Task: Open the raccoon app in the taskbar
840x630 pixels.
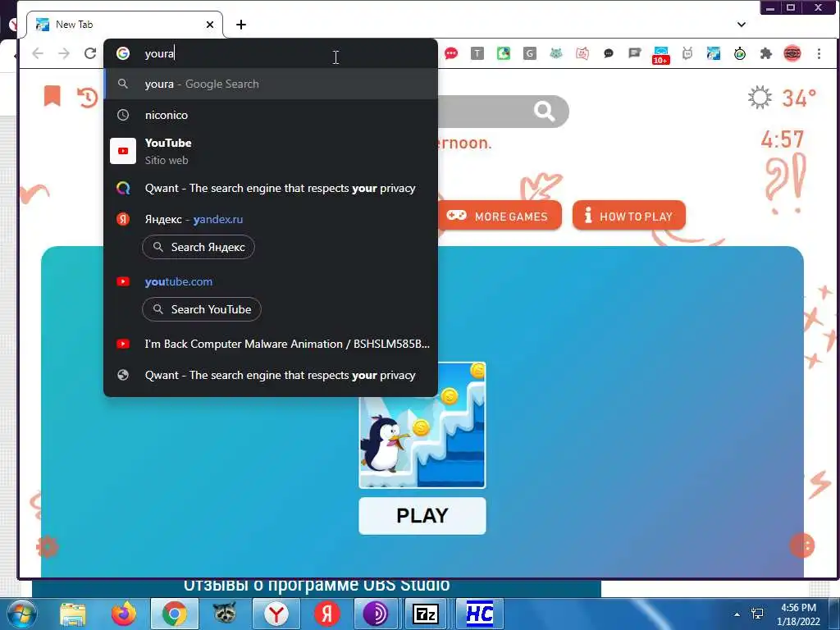Action: point(225,614)
